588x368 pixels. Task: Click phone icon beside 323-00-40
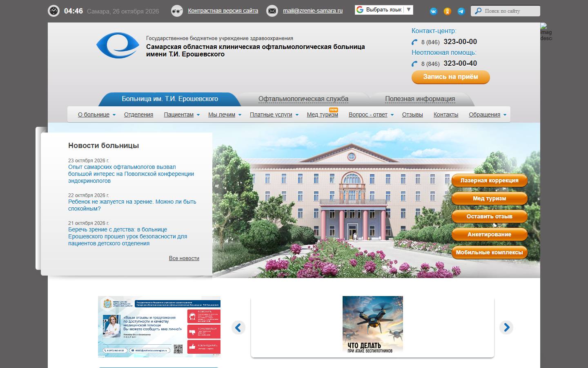tap(414, 64)
